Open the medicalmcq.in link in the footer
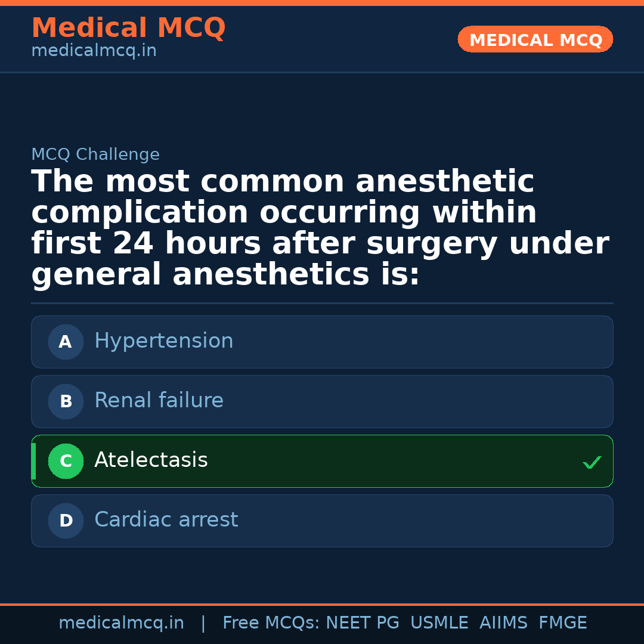The width and height of the screenshot is (644, 644). coord(121,623)
